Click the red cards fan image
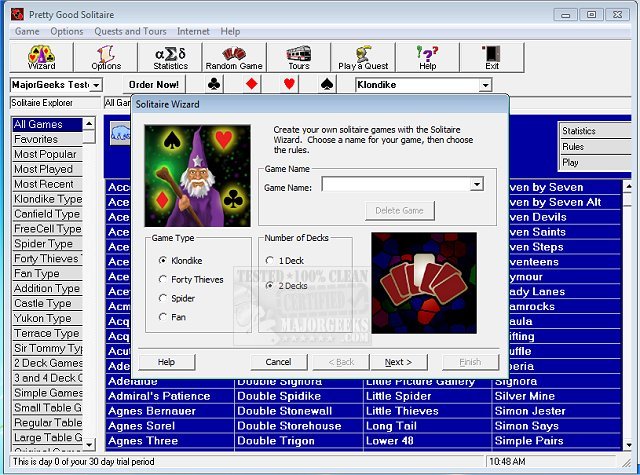The height and width of the screenshot is (475, 640). pyautogui.click(x=424, y=283)
